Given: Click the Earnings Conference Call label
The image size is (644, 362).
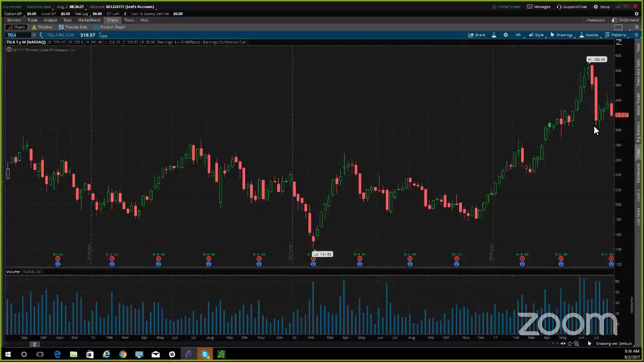Looking at the screenshot, I should 224,42.
